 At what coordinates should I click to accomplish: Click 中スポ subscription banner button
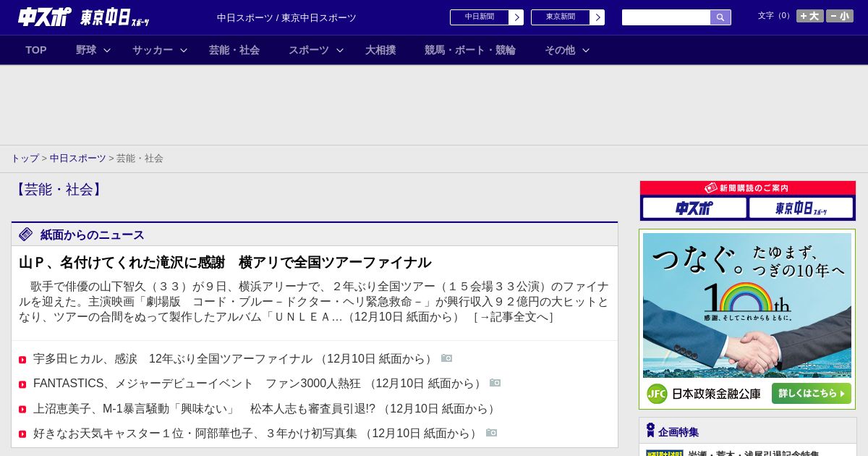(694, 208)
